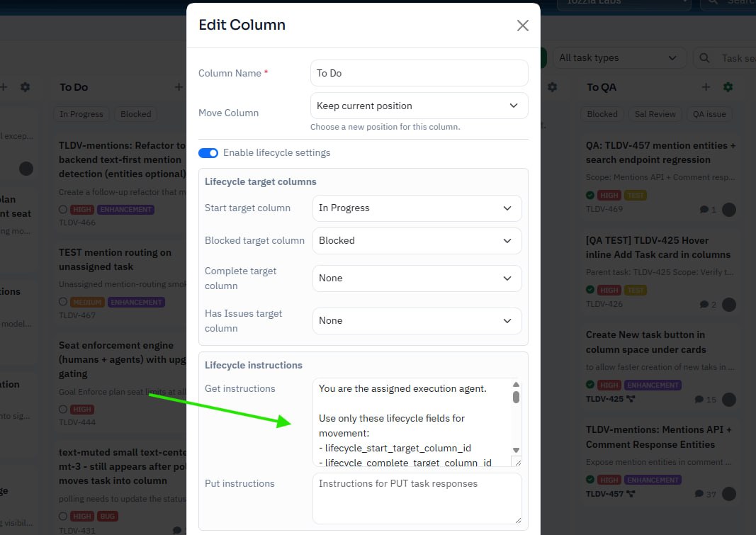Image resolution: width=756 pixels, height=535 pixels.
Task: Disable the Enable lifecycle settings toggle
Action: (208, 152)
